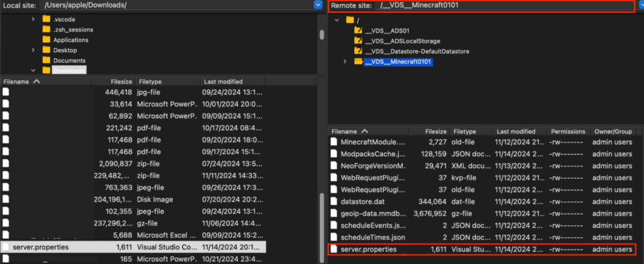This screenshot has height=264, width=644.
Task: Expand the local Desktop folder node
Action: click(33, 50)
